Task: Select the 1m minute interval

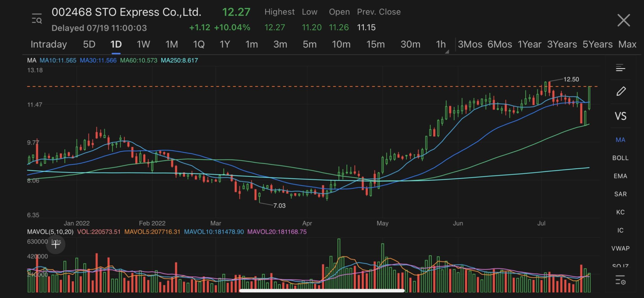Action: (x=252, y=44)
